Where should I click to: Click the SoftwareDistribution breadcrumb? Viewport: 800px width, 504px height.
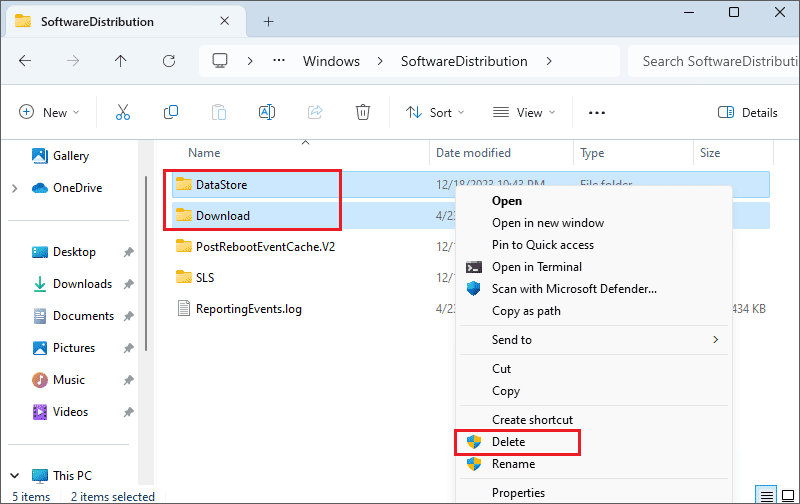point(464,61)
